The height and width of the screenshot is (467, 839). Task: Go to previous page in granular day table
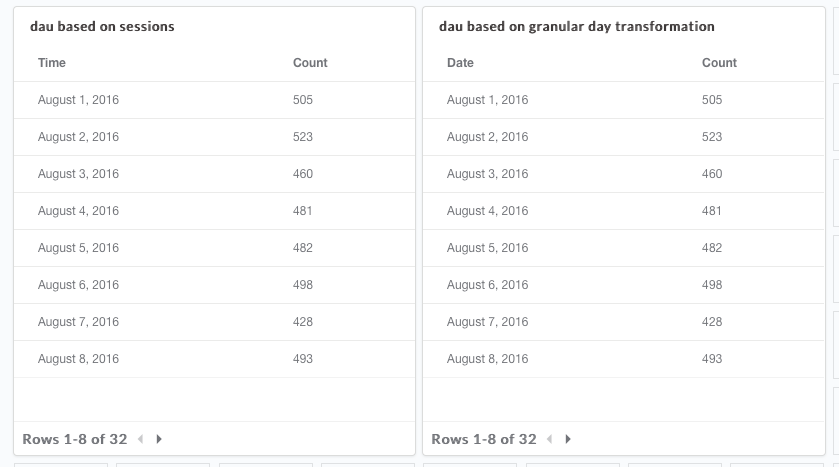click(x=549, y=439)
